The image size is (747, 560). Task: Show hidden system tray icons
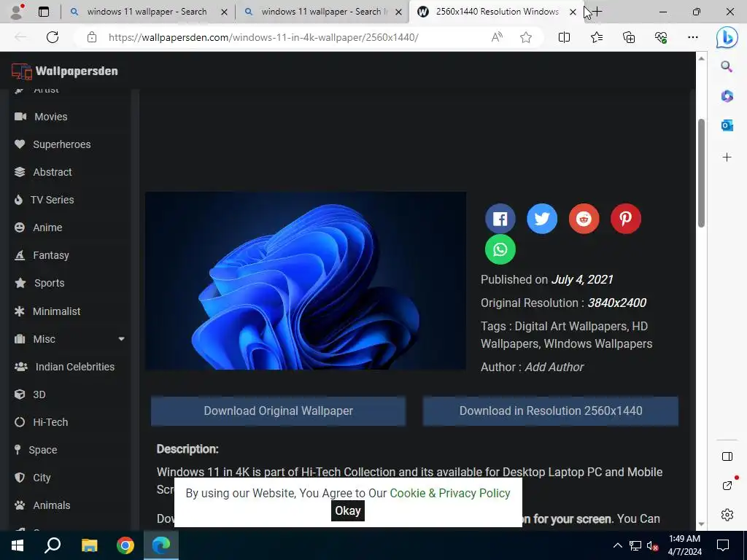[617, 545]
